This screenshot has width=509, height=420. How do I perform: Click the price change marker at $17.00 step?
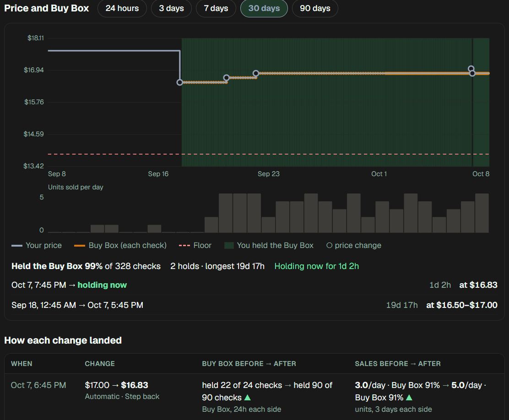(256, 73)
